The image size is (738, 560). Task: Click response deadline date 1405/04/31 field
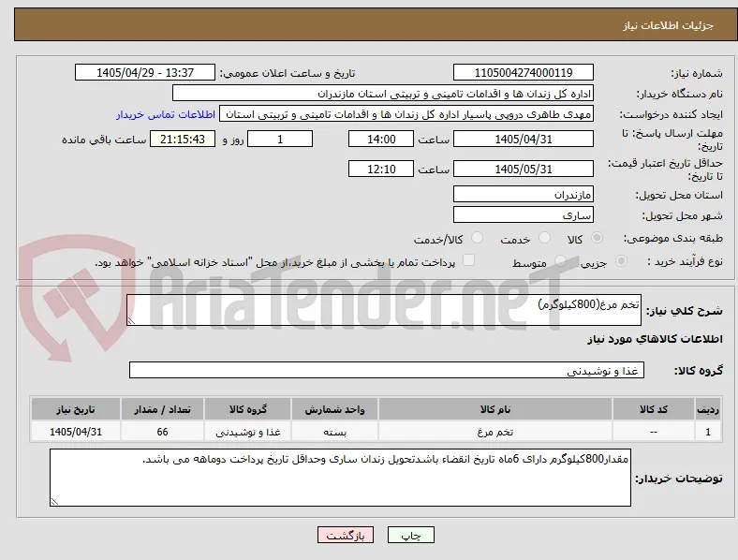[x=524, y=139]
